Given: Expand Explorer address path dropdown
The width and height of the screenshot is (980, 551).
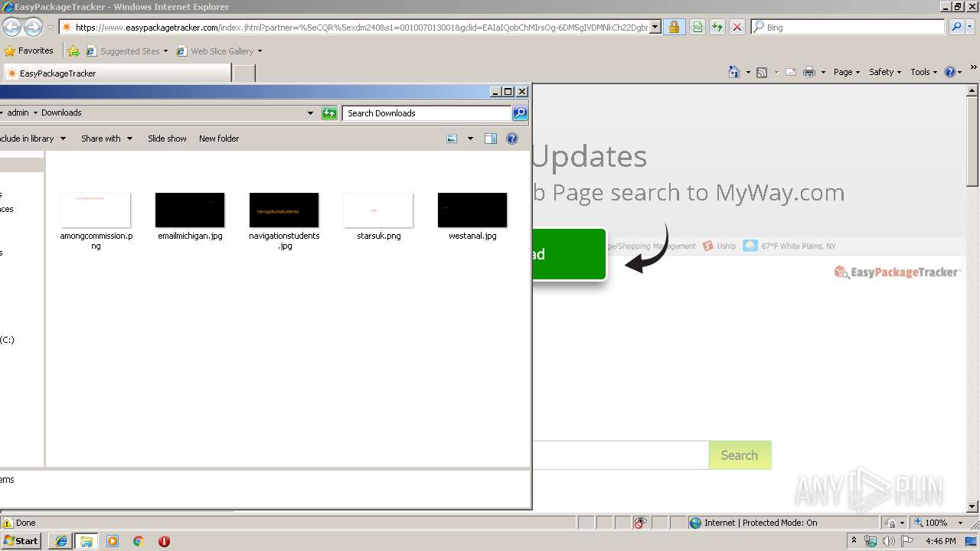Looking at the screenshot, I should pyautogui.click(x=310, y=113).
